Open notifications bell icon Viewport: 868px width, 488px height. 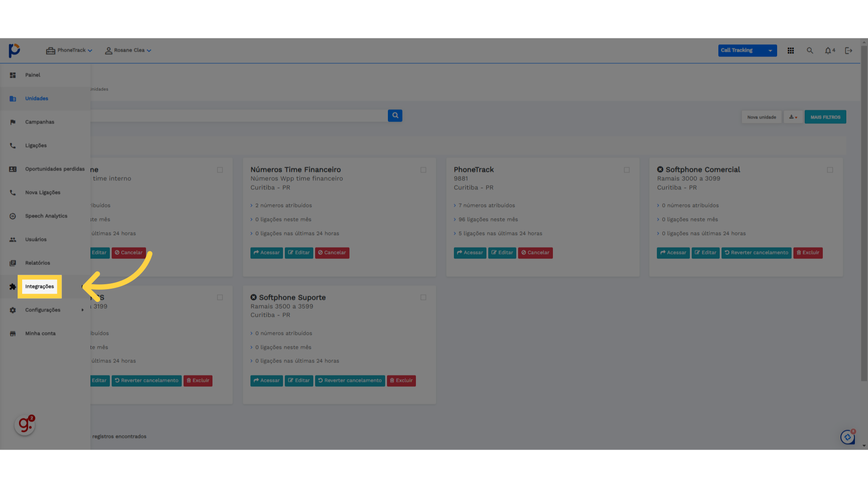[828, 51]
